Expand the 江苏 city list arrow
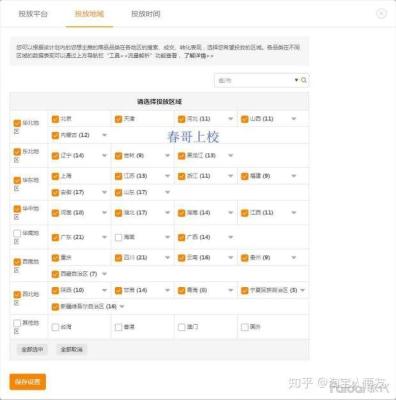The width and height of the screenshot is (396, 400). tap(167, 176)
